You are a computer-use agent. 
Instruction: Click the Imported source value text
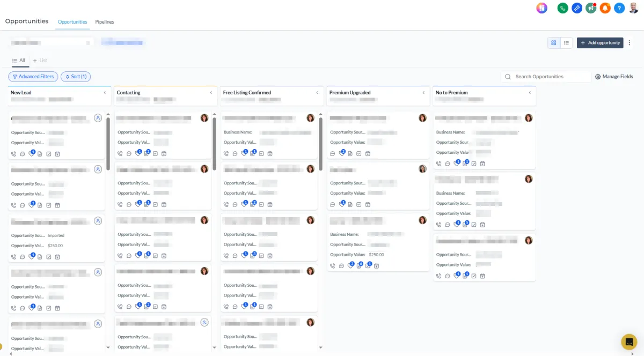(56, 235)
